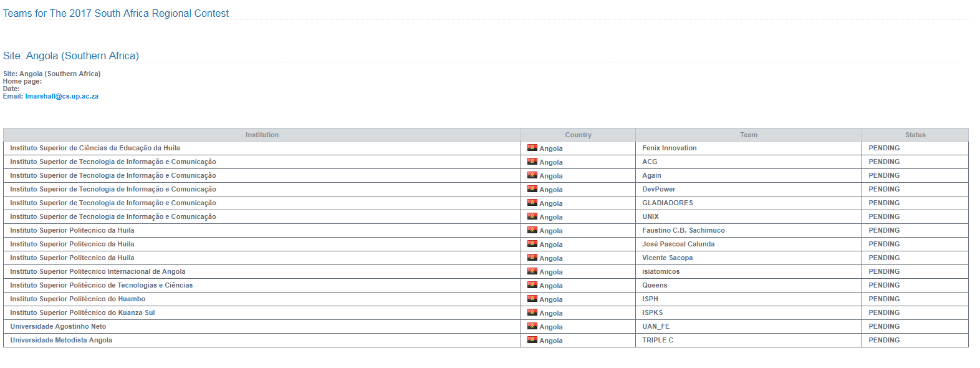Click the Angola flag in José Pascoal Calunda row
This screenshot has width=980, height=368.
coord(532,244)
